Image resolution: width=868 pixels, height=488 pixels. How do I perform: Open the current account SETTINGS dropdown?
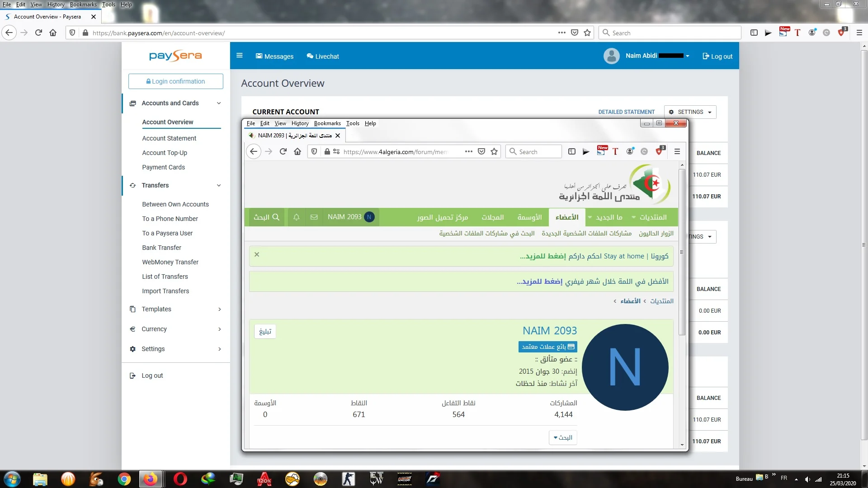[x=690, y=112]
